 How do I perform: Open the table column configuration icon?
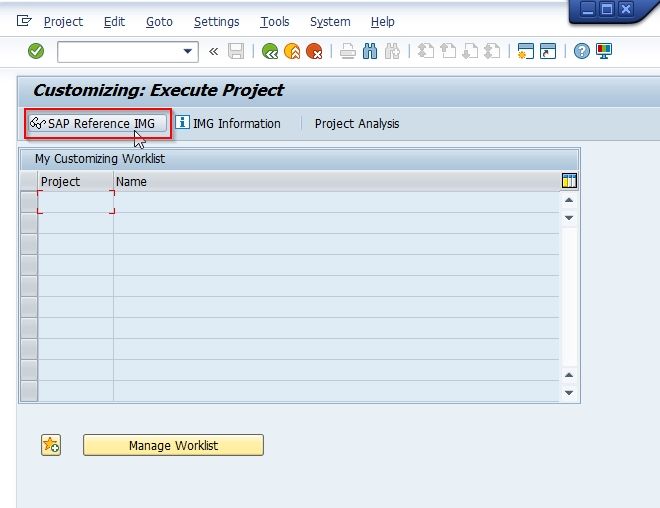pos(569,181)
